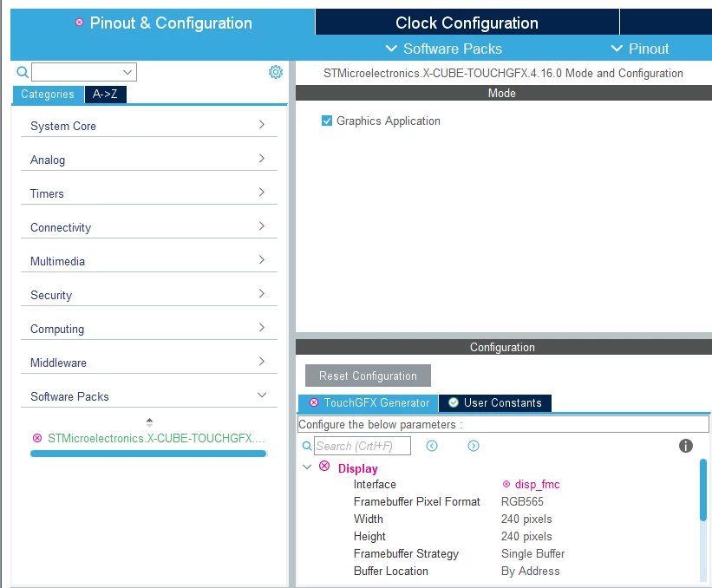Uncheck the Graphics Application checkbox
The image size is (712, 588).
(326, 121)
